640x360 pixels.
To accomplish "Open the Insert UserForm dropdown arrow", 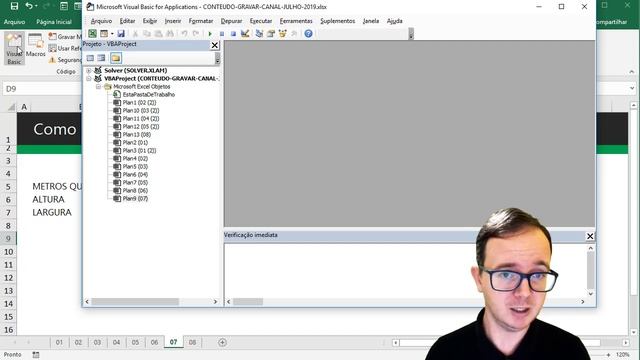I will click(x=112, y=34).
